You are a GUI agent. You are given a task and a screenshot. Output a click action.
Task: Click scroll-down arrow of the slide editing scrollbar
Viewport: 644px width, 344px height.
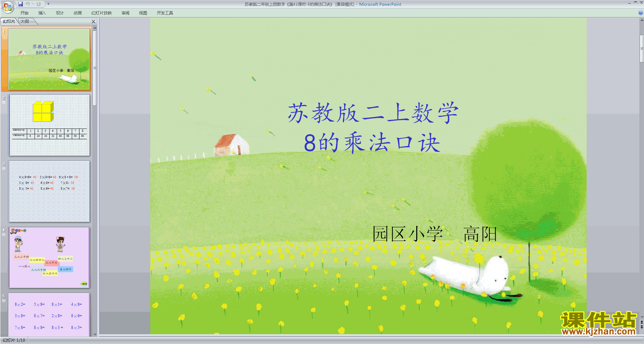[642, 317]
